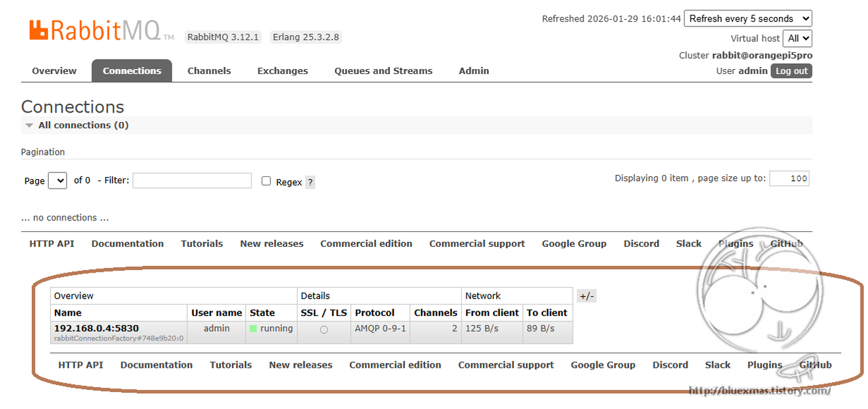Focus the Filter input field

pos(192,180)
